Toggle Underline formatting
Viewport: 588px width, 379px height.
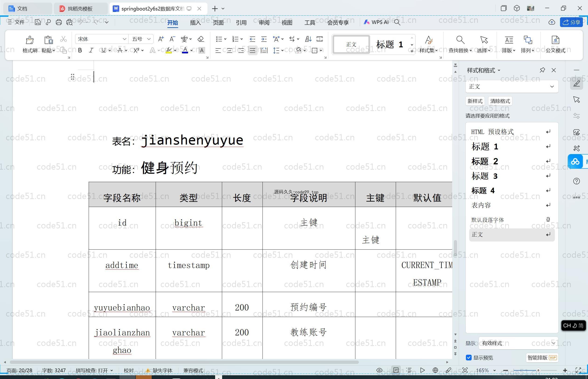click(x=103, y=50)
